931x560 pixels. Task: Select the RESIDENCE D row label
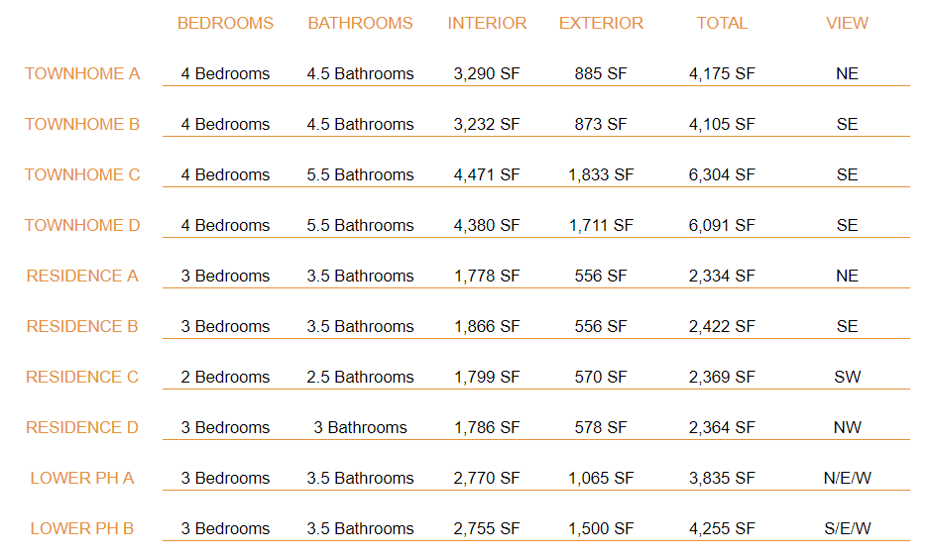tap(82, 427)
